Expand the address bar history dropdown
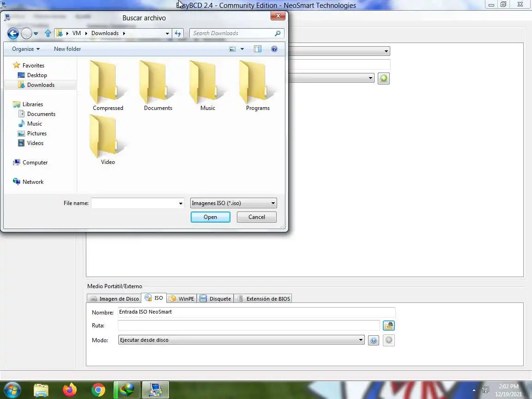The width and height of the screenshot is (532, 399). [167, 33]
